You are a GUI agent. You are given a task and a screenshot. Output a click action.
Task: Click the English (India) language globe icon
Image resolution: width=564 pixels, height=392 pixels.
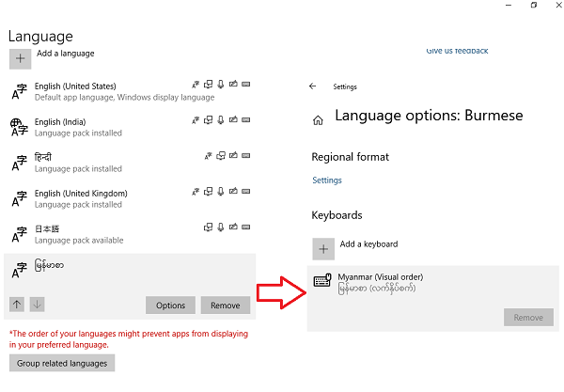pyautogui.click(x=19, y=127)
